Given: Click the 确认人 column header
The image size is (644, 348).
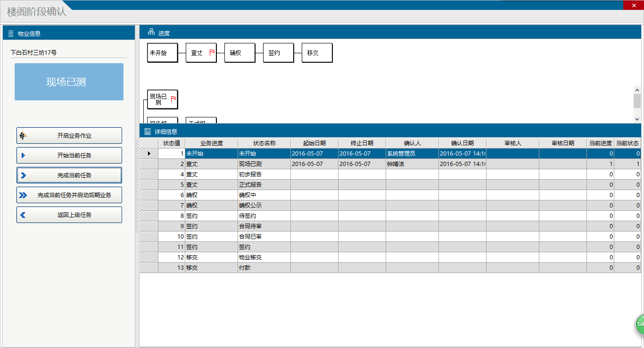Looking at the screenshot, I should coord(412,143).
